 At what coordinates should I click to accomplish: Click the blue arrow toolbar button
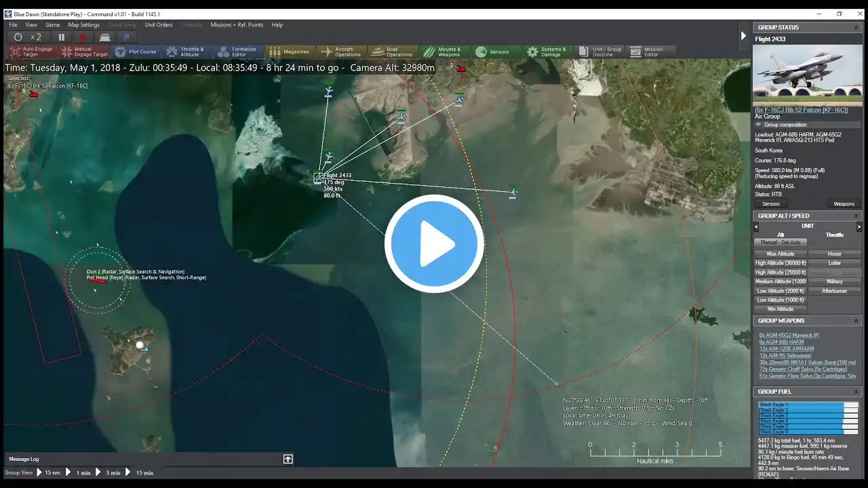[x=126, y=37]
